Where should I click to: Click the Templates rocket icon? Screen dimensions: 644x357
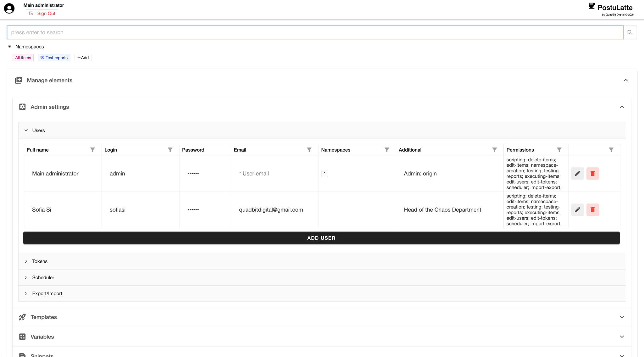22,317
